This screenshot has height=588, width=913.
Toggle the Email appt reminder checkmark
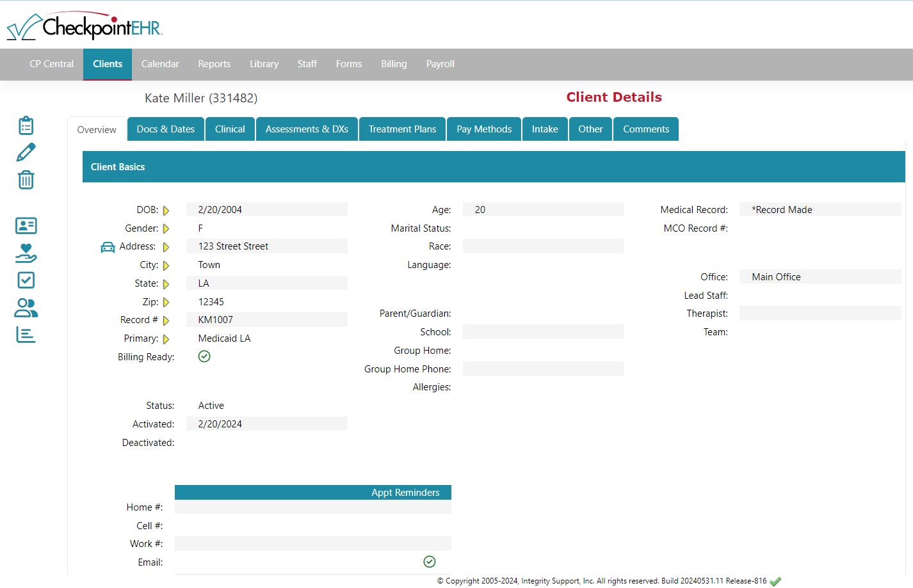[429, 561]
